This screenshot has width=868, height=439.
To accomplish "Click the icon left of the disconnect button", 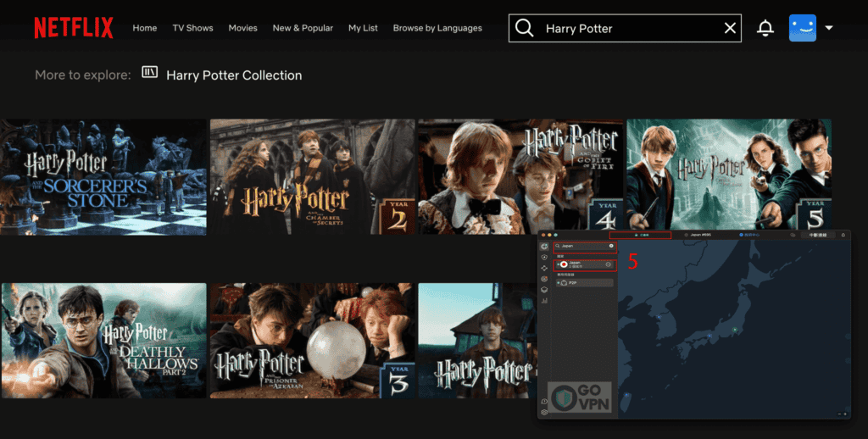I will (x=793, y=236).
